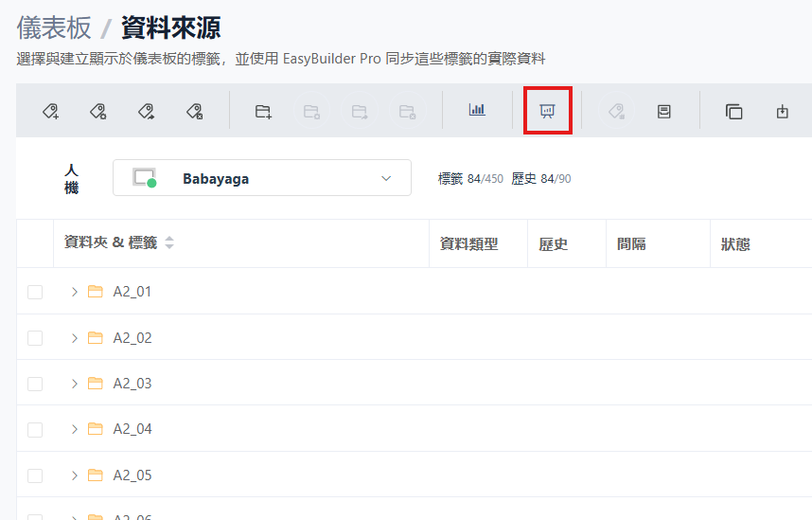Viewport: 812px width, 520px height.
Task: Go to 儀表板 breadcrumb link
Action: 54,27
